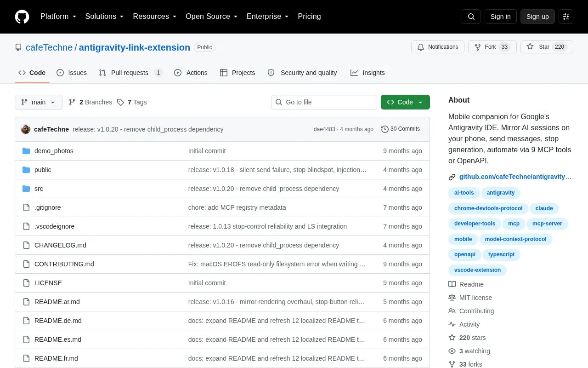Open the demo_photos folder icon
Screen dimensions: 588x368
(26, 151)
